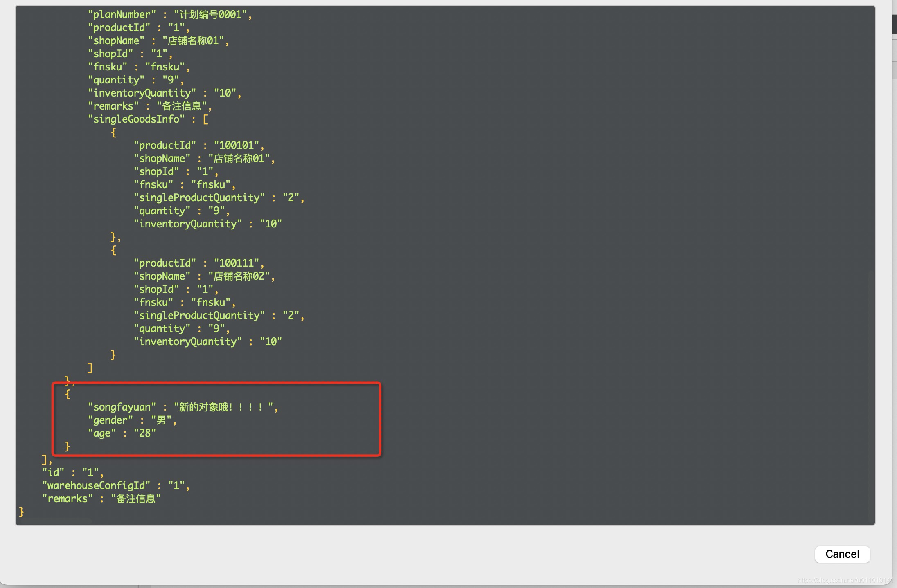
Task: Select the "singleGoodsInfo" array label
Action: [136, 119]
